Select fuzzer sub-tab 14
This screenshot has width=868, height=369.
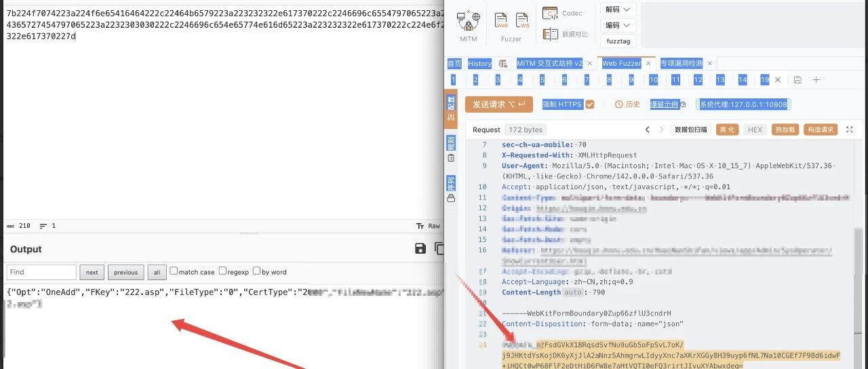click(x=743, y=80)
